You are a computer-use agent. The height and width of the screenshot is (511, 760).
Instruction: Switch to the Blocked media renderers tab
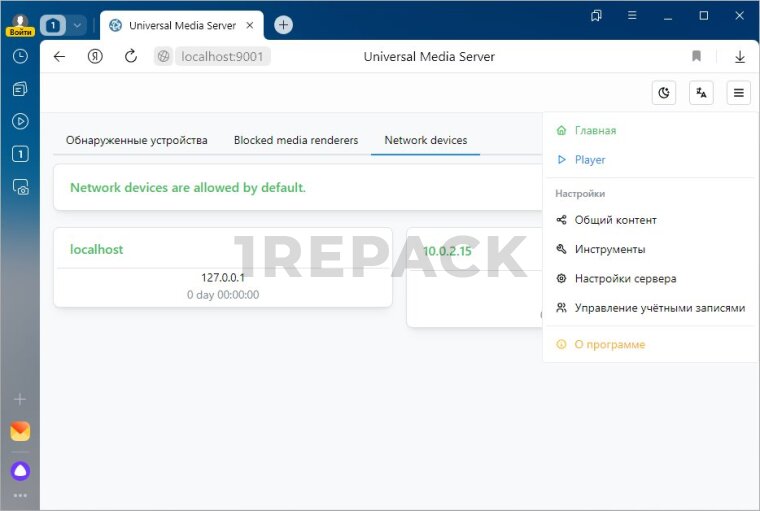[295, 140]
